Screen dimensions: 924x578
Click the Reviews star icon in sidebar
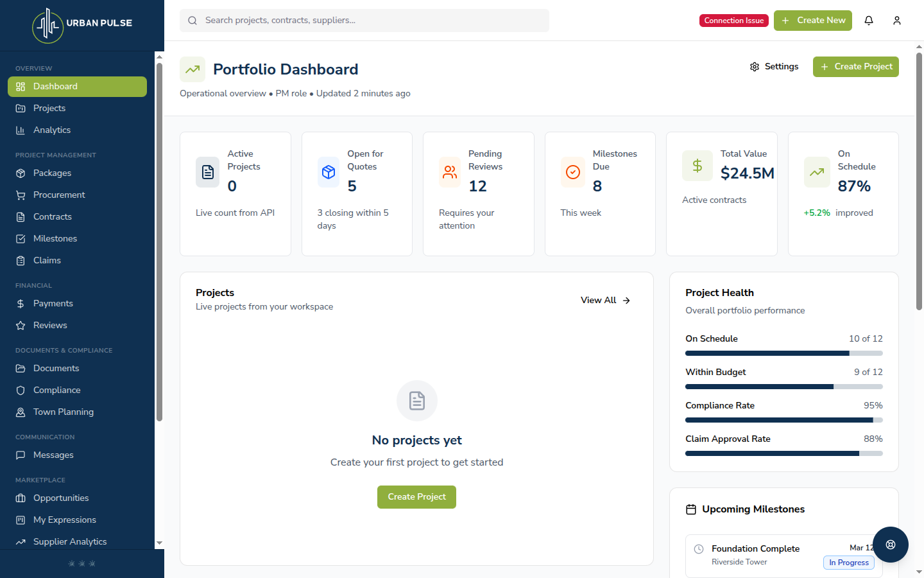pos(21,326)
